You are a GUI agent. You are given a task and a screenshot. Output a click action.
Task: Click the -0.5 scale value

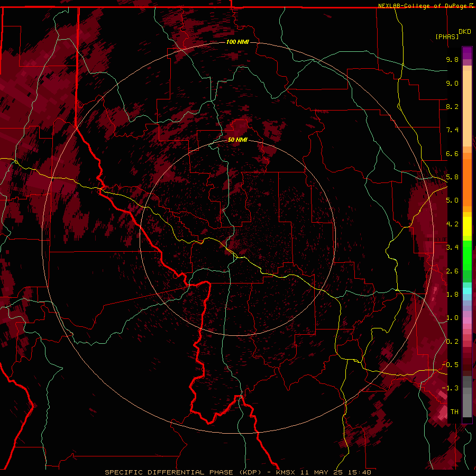click(x=450, y=365)
